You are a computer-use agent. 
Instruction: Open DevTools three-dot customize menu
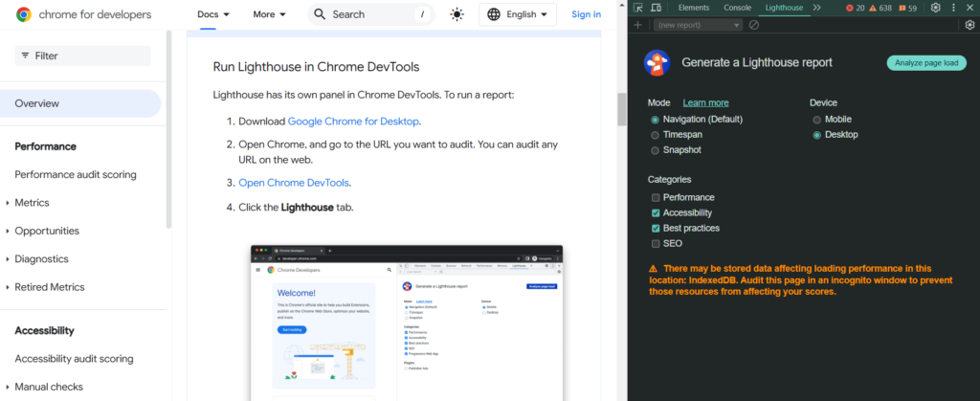point(953,8)
